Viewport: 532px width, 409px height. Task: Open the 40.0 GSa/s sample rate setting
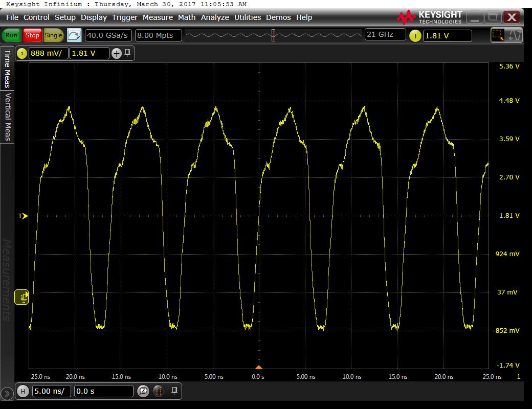pyautogui.click(x=108, y=35)
